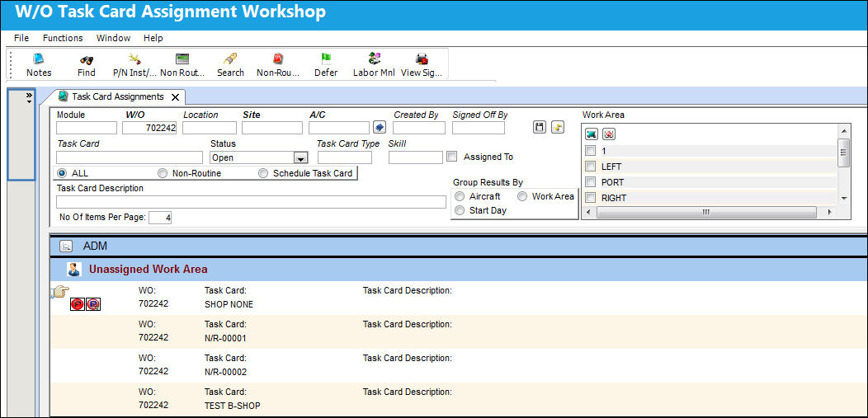
Task: Select the N/R-00002 task card text
Action: click(225, 372)
